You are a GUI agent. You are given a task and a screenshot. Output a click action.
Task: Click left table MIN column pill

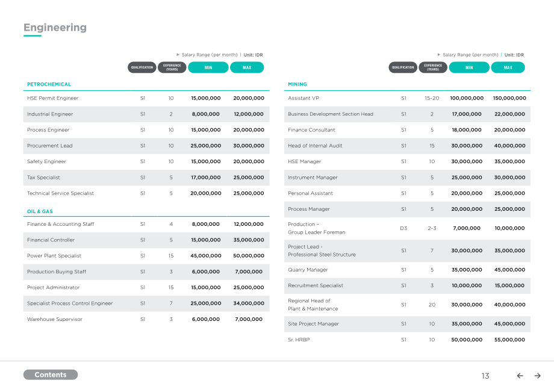click(x=208, y=67)
